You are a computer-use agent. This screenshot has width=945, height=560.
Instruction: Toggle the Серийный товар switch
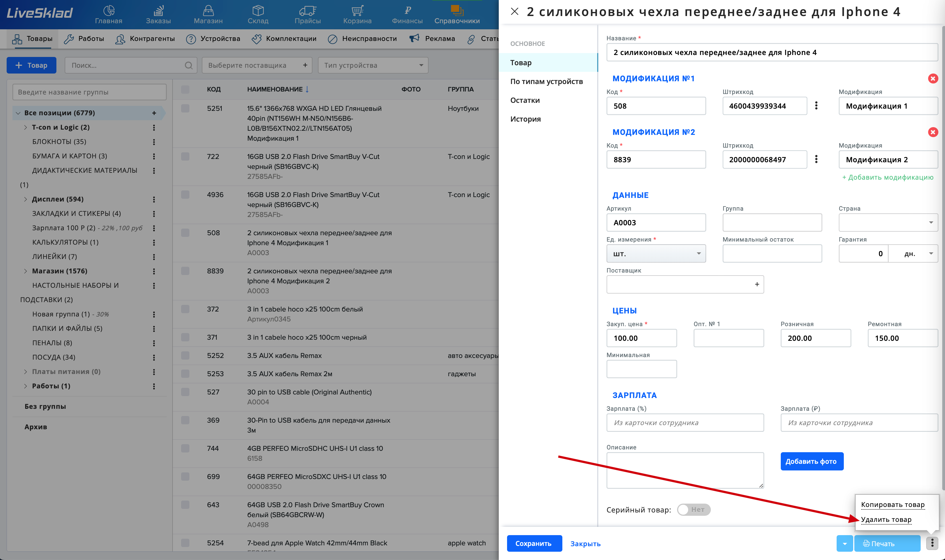pyautogui.click(x=694, y=509)
